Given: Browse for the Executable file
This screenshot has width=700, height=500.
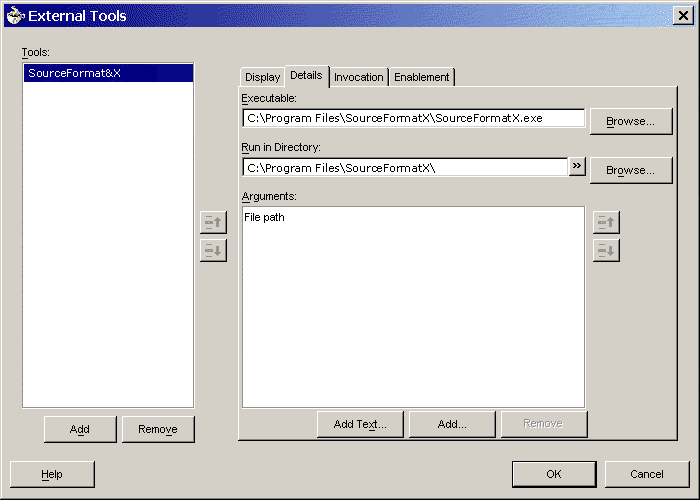Looking at the screenshot, I should pyautogui.click(x=631, y=121).
